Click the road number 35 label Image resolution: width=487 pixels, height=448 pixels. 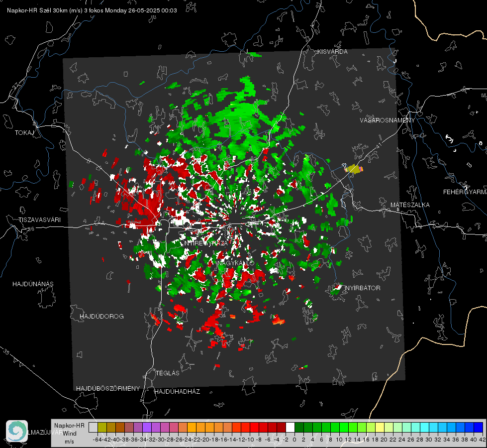(6, 352)
